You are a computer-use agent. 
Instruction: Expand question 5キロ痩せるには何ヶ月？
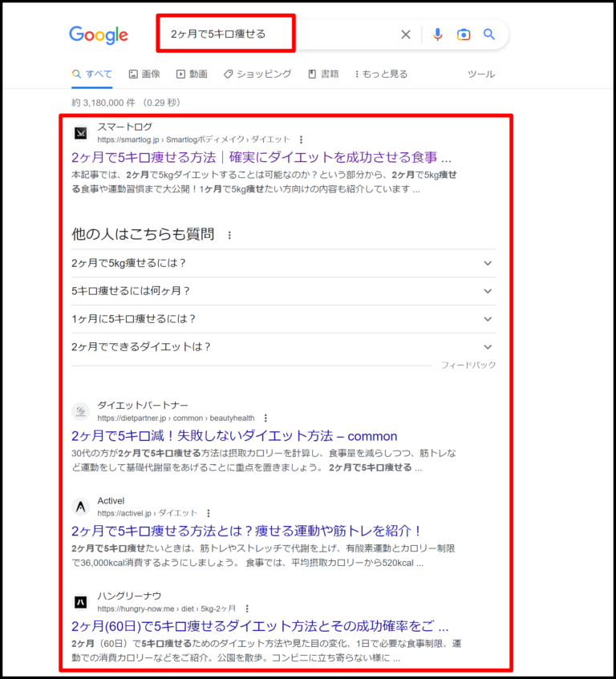(x=283, y=291)
